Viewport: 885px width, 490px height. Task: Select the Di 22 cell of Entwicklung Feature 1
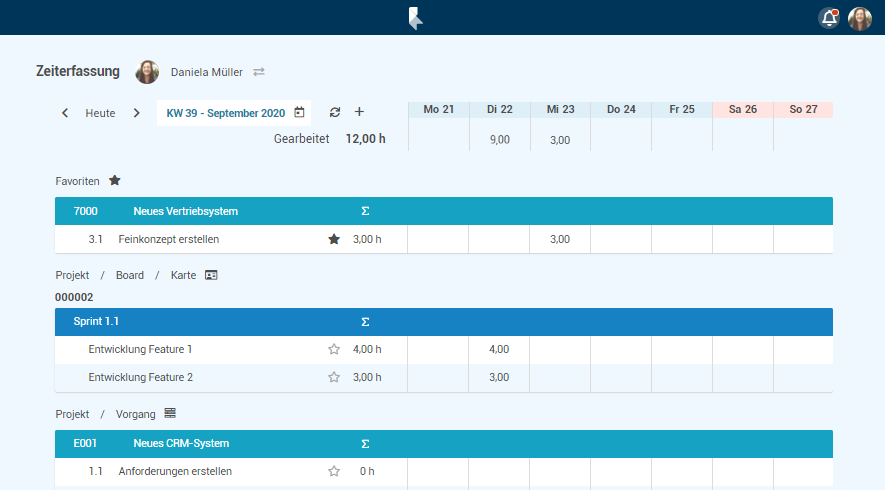coord(499,349)
